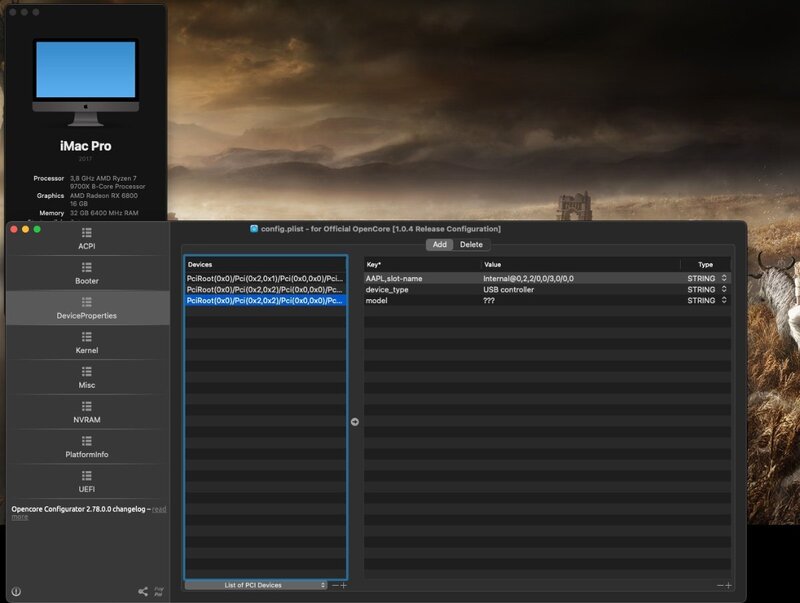Open the Booter section

(87, 274)
